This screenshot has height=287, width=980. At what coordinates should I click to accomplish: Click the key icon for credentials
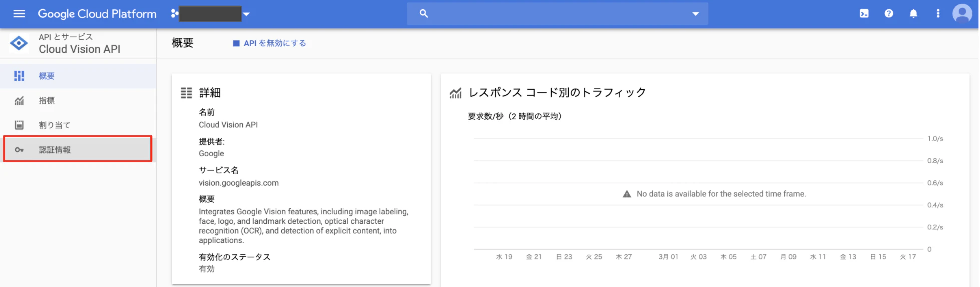(x=19, y=150)
